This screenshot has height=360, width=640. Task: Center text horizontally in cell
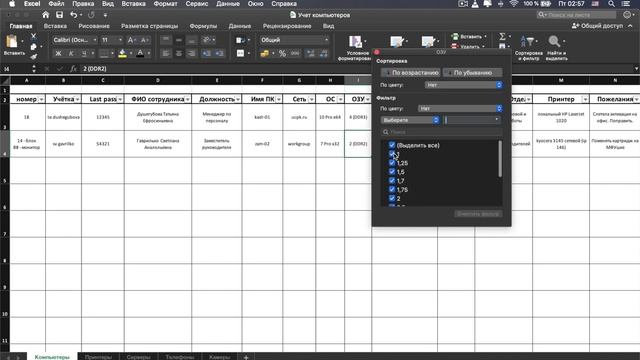click(178, 53)
